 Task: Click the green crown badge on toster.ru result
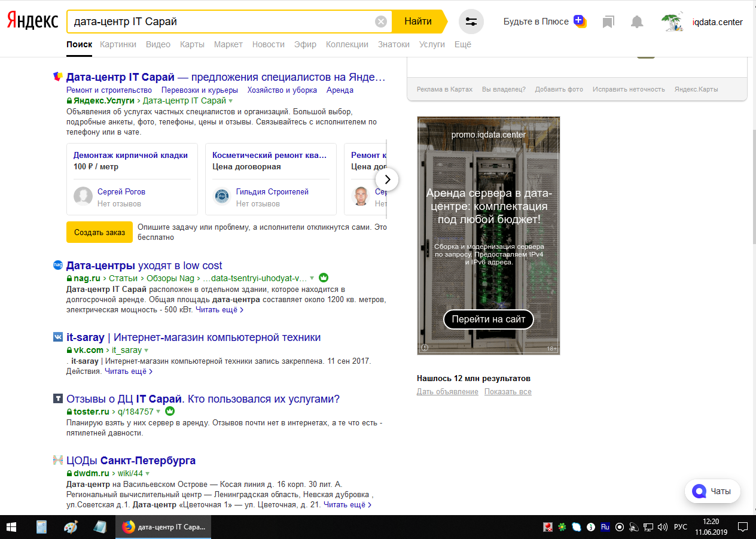coord(169,412)
